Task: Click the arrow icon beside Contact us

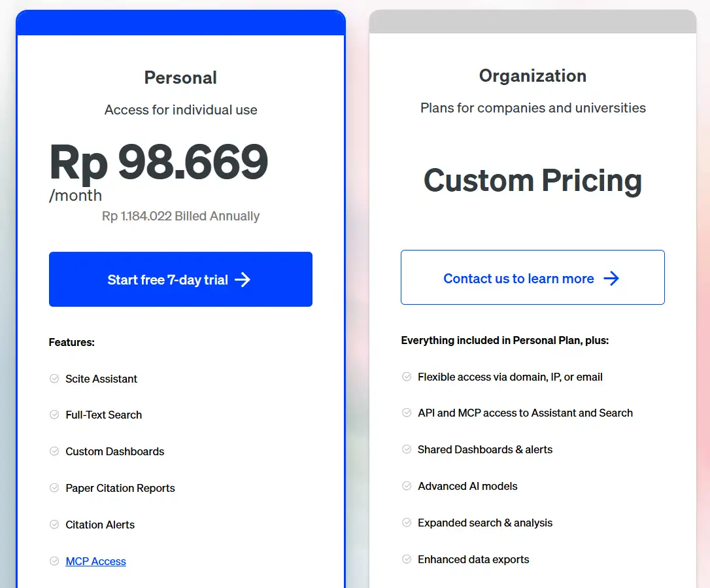Action: click(611, 279)
